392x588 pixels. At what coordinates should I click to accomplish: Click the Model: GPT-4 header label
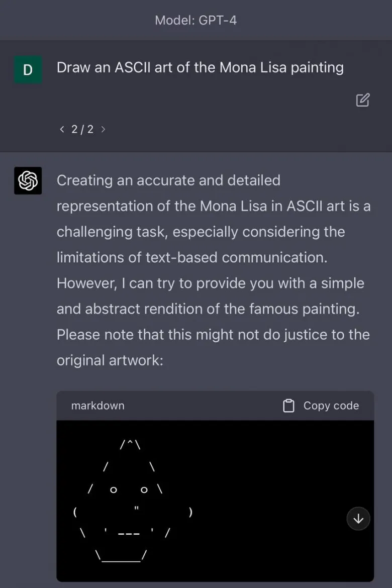coord(196,20)
